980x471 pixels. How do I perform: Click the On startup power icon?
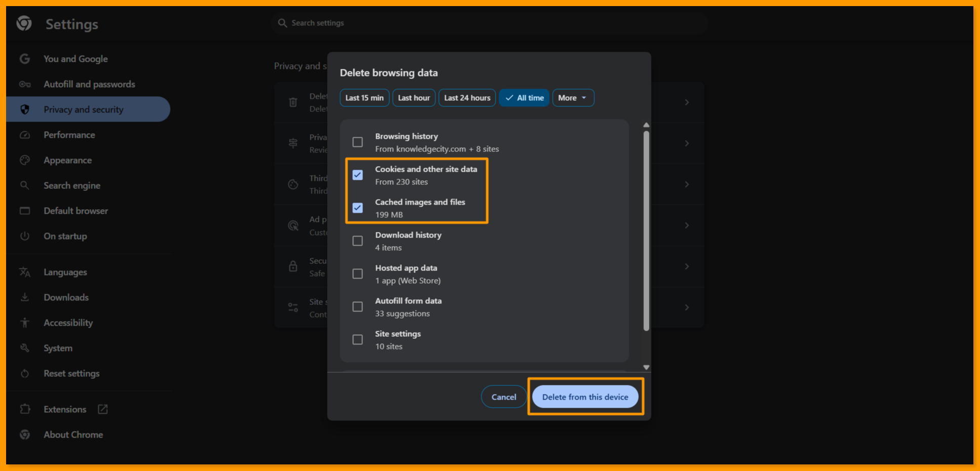click(x=24, y=236)
